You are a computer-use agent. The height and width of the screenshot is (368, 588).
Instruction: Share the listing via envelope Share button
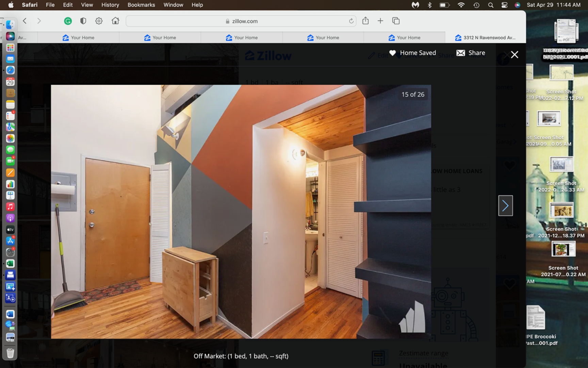471,53
